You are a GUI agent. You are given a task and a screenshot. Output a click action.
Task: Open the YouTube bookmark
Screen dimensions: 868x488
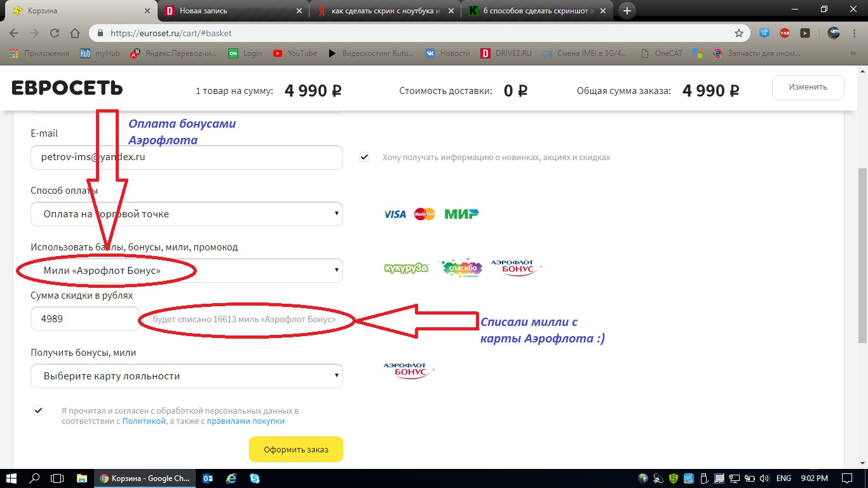pyautogui.click(x=295, y=53)
